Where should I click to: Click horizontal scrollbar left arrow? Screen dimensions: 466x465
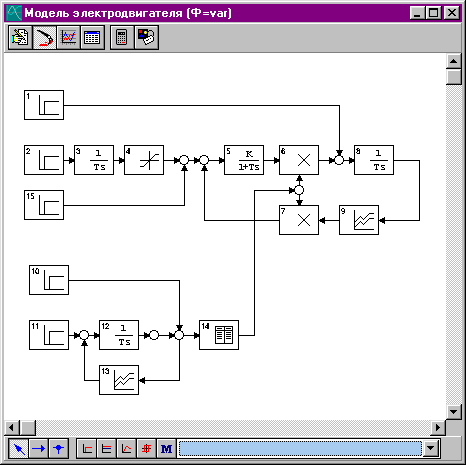click(x=12, y=427)
